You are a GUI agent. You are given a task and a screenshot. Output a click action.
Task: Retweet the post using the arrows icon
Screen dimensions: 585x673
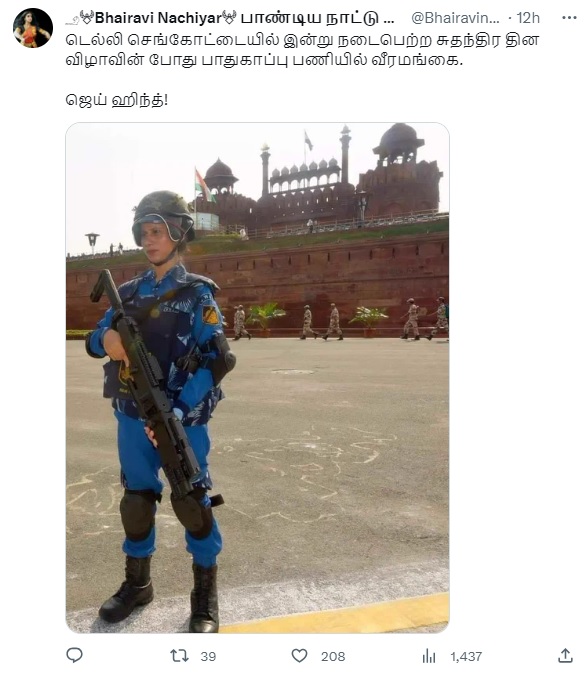point(179,656)
